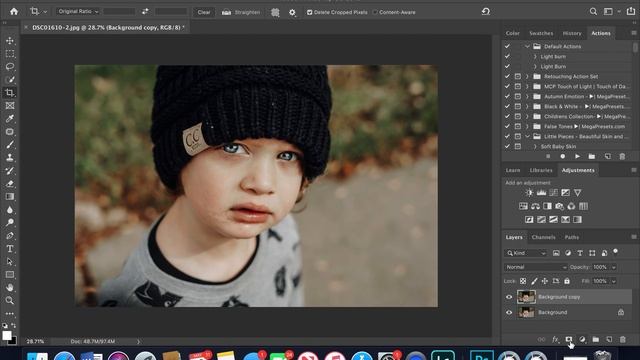Switch to the History tab
The height and width of the screenshot is (360, 640).
click(572, 33)
